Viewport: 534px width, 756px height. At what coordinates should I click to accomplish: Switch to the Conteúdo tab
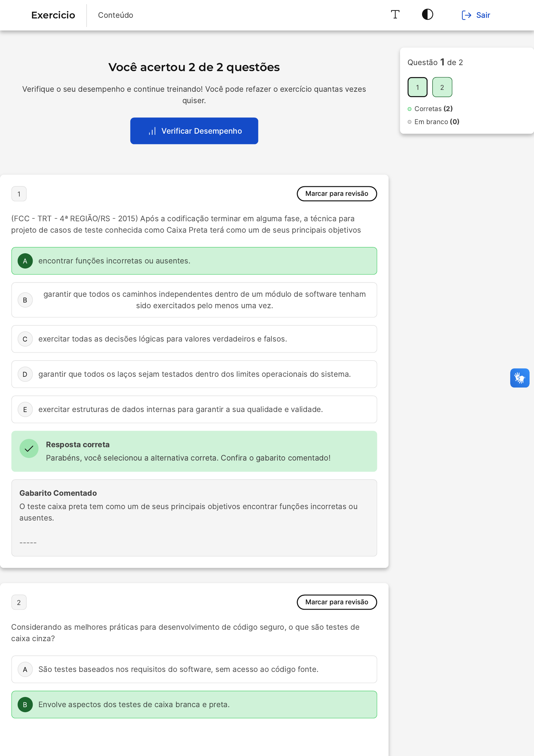[115, 15]
